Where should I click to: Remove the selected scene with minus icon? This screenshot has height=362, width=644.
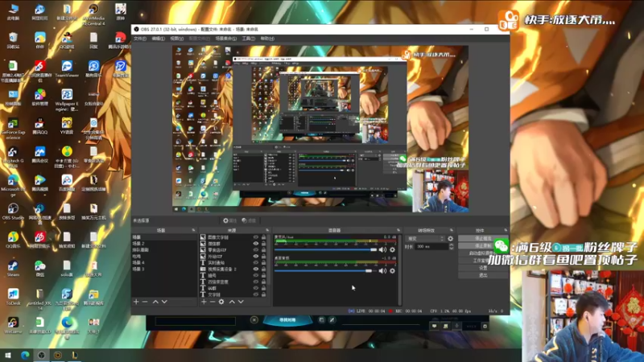click(145, 302)
